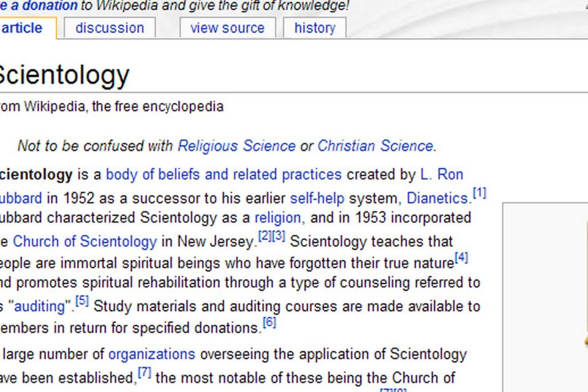
Task: Open citation 5 after auditing
Action: 82,301
